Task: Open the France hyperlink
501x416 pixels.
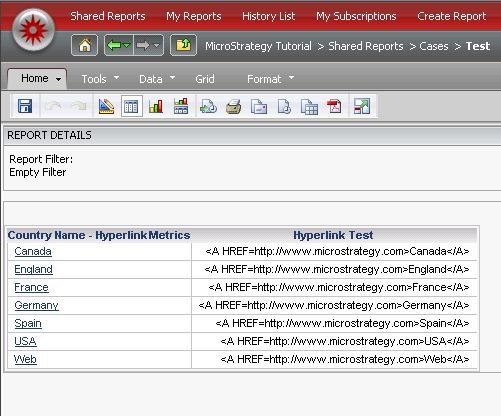Action: pyautogui.click(x=31, y=287)
